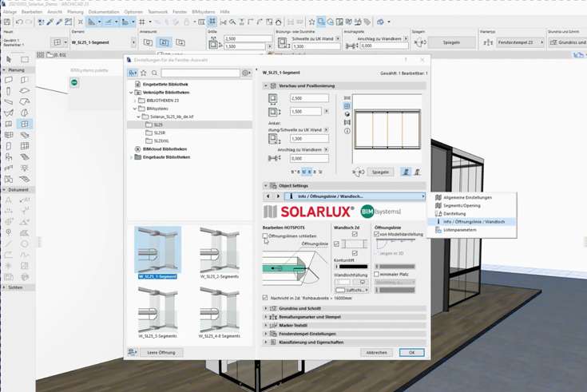
Task: Open the 'Teamwork' menu
Action: (x=157, y=12)
